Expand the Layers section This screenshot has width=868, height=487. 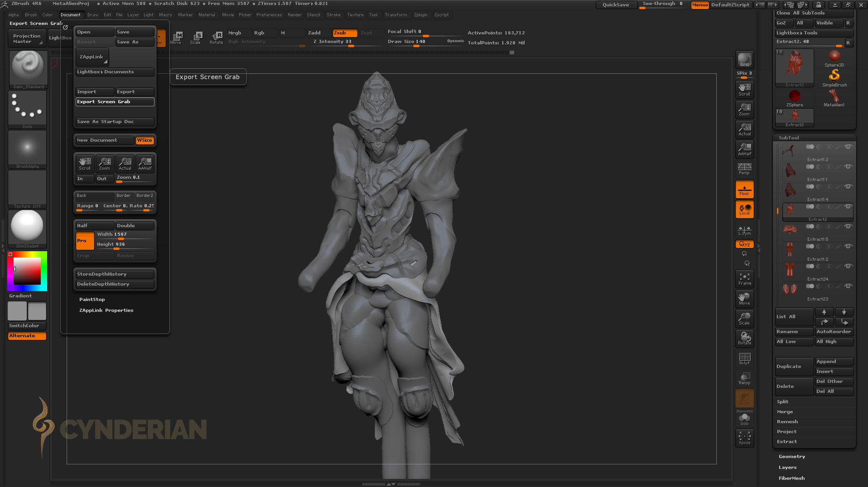[x=787, y=468]
